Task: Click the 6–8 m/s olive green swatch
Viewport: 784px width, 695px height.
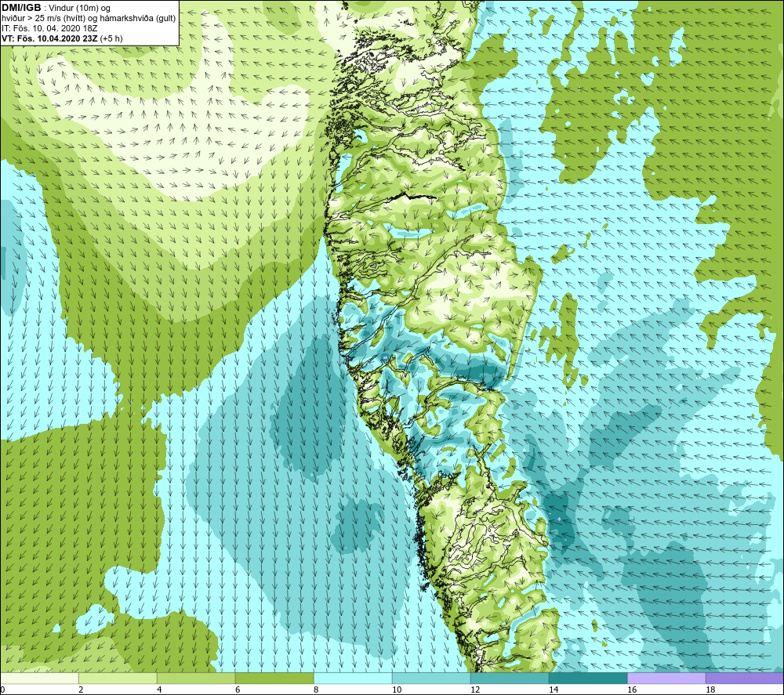Action: click(x=274, y=678)
